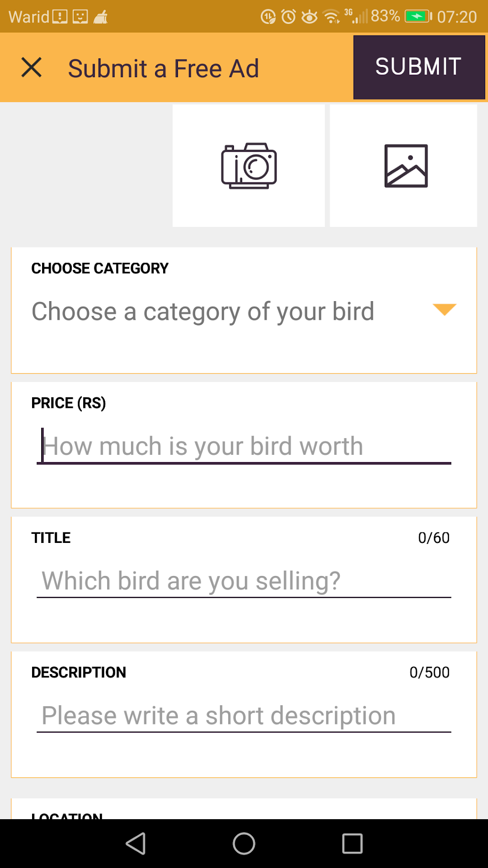The image size is (488, 868).
Task: Tap the CHOOSE CATEGORY label
Action: point(100,269)
